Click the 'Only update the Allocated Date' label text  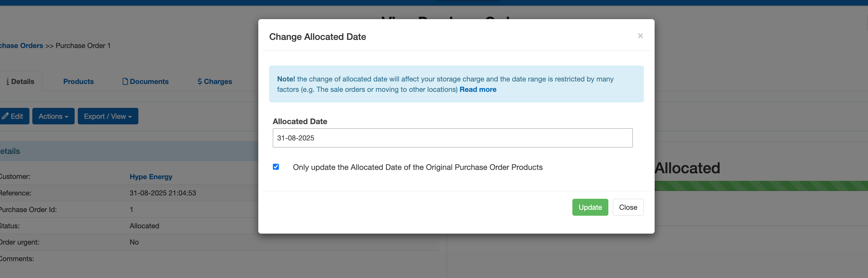tap(417, 167)
